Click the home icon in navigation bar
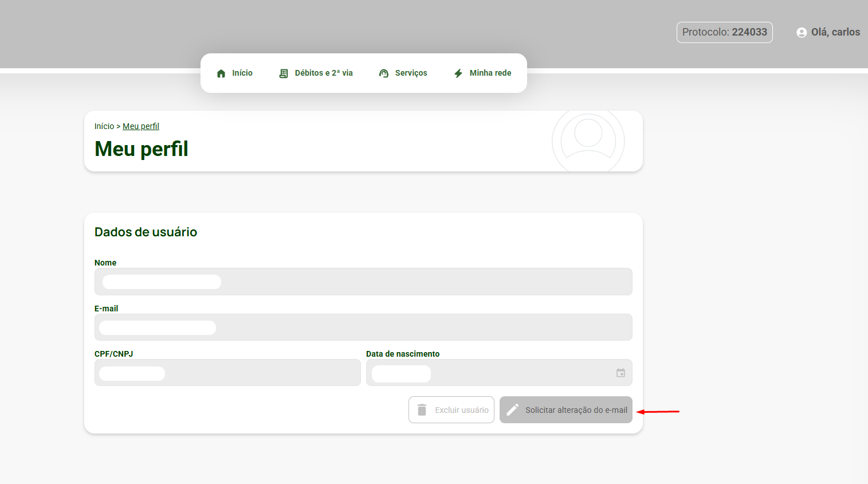 [x=221, y=73]
